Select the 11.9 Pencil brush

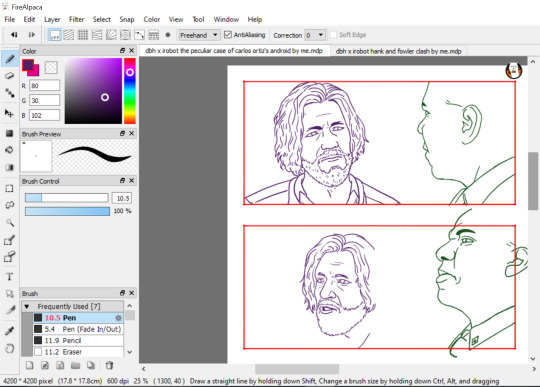click(79, 341)
